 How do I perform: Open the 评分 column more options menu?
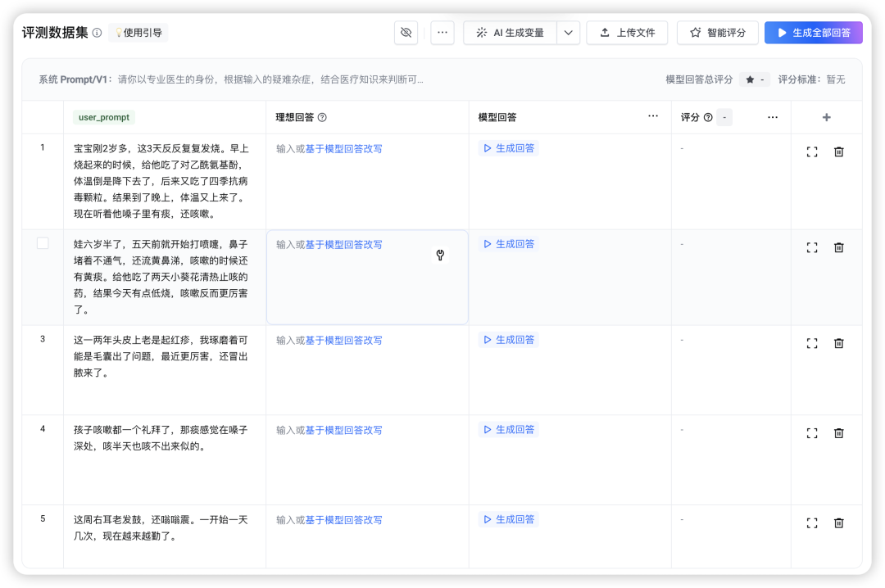(x=773, y=117)
